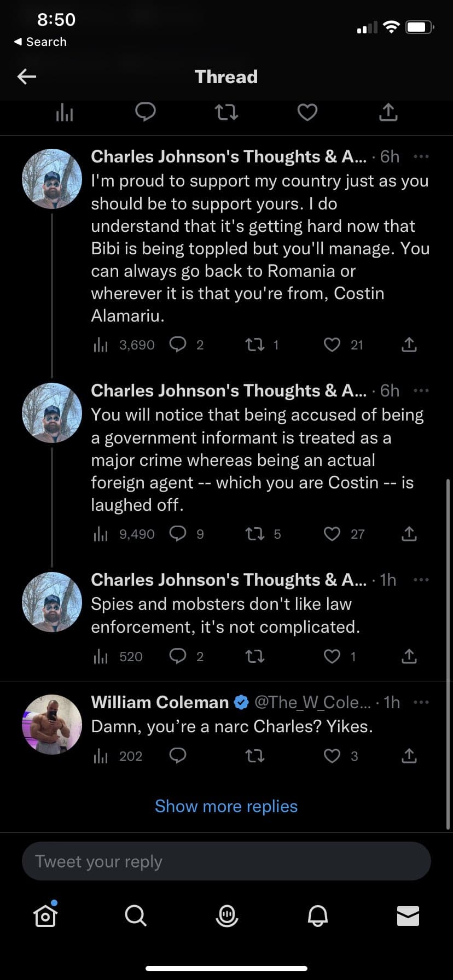View analytics for the 3,690 views tweet

[101, 345]
